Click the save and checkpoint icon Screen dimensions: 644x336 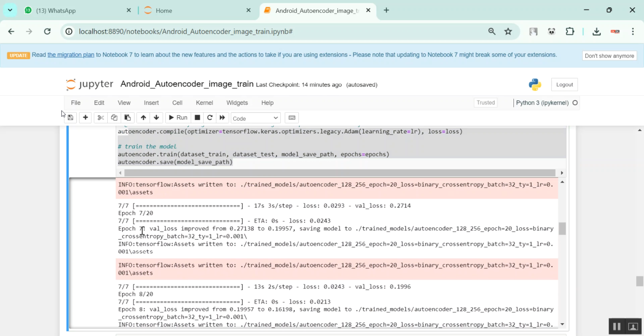[70, 118]
